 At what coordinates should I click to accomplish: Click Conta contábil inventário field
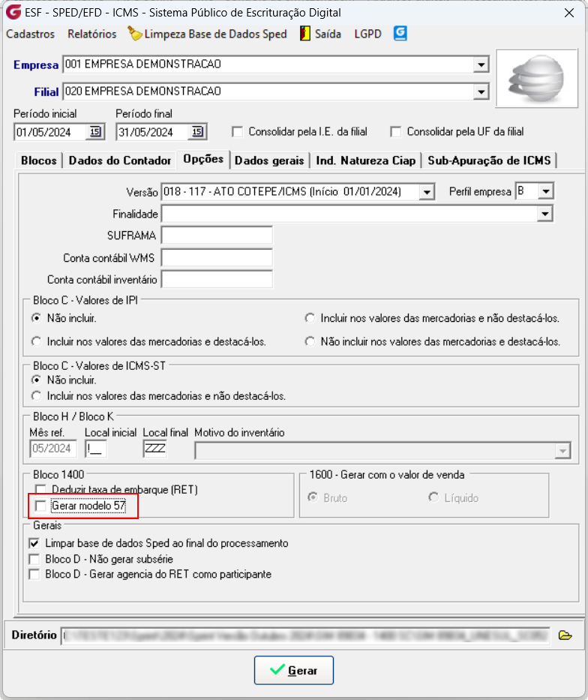tap(217, 279)
